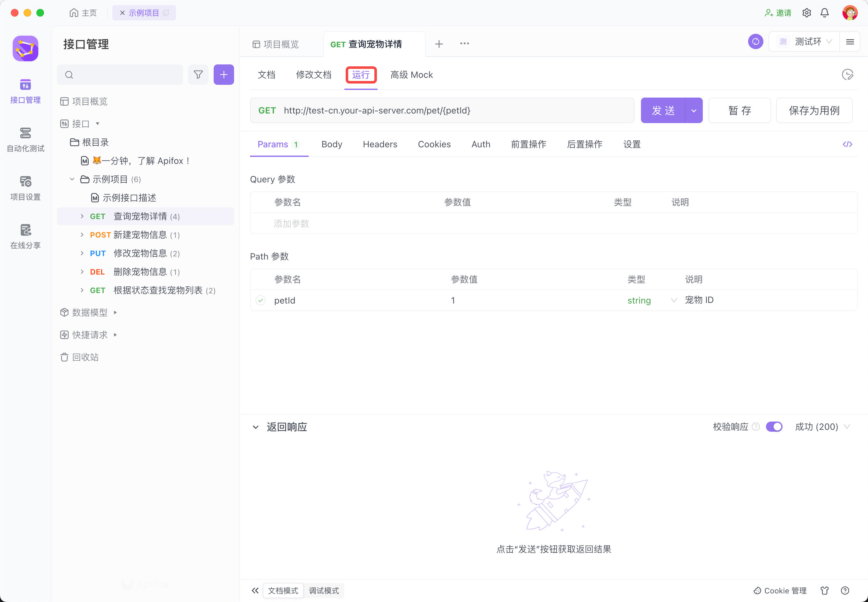Open the request history clock icon
Image resolution: width=868 pixels, height=602 pixels.
847,75
